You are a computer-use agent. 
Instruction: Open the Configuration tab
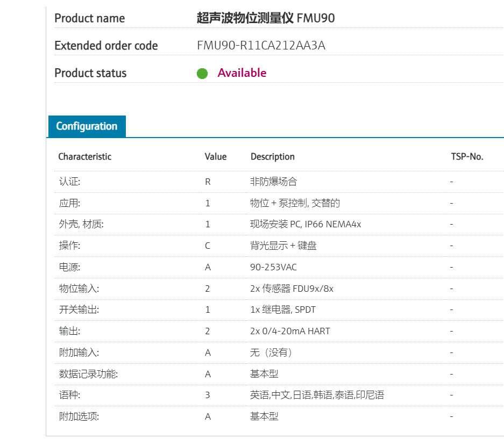[87, 126]
